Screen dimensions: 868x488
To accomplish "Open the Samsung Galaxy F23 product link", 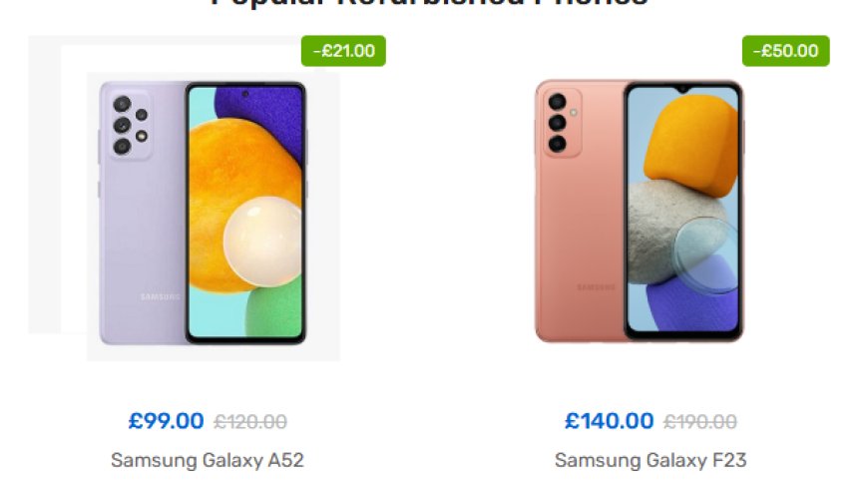I will pyautogui.click(x=651, y=460).
